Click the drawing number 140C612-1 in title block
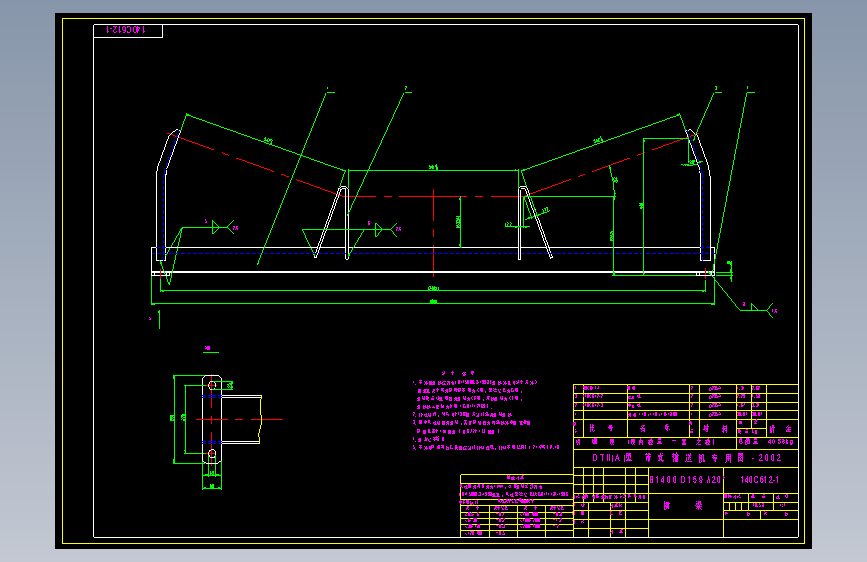Image resolution: width=867 pixels, height=562 pixels. tap(760, 480)
